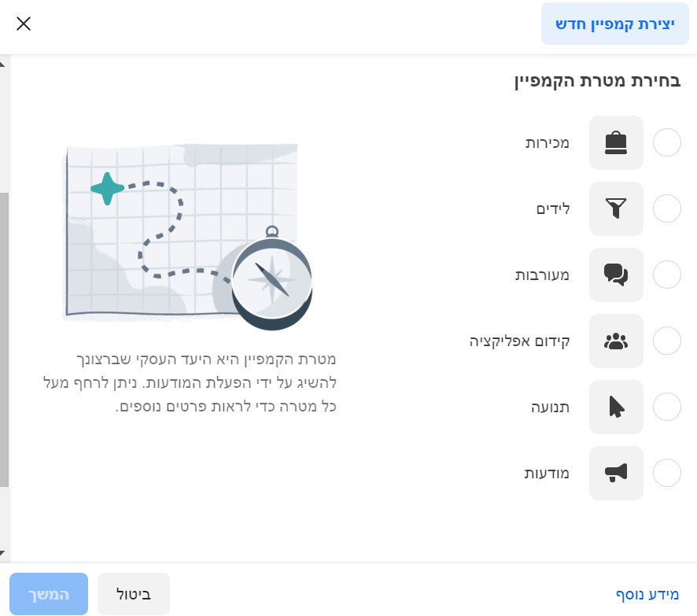Click the people App promotion icon

(x=616, y=341)
